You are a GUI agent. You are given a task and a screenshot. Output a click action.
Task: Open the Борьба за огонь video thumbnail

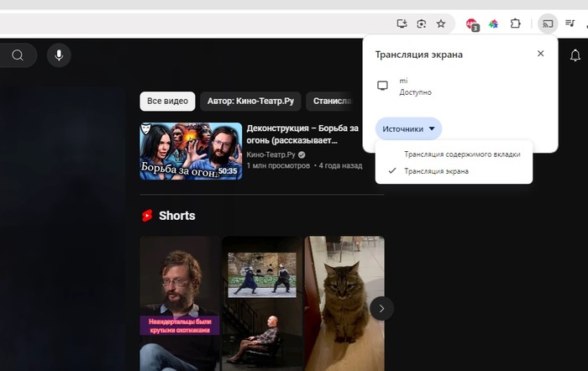(191, 151)
